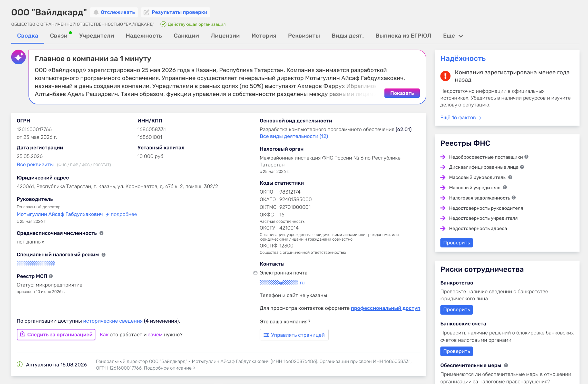
Task: Expand the Еще dropdown menu
Action: tap(453, 36)
